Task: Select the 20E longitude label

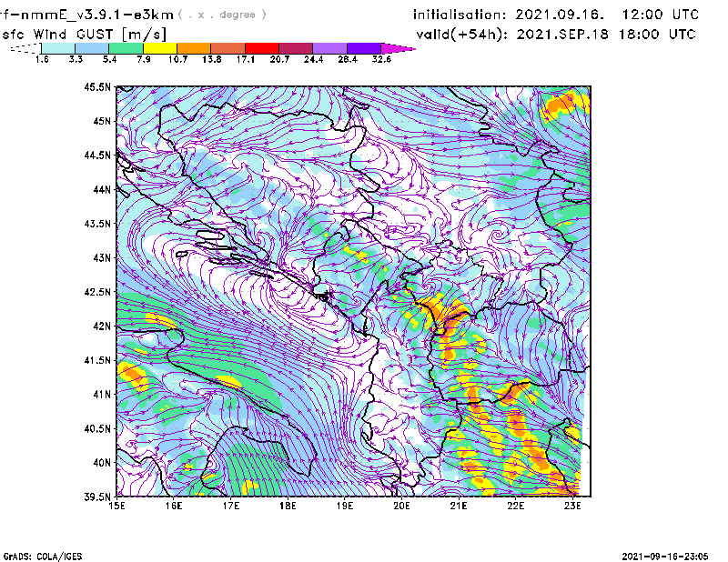Action: coord(401,506)
